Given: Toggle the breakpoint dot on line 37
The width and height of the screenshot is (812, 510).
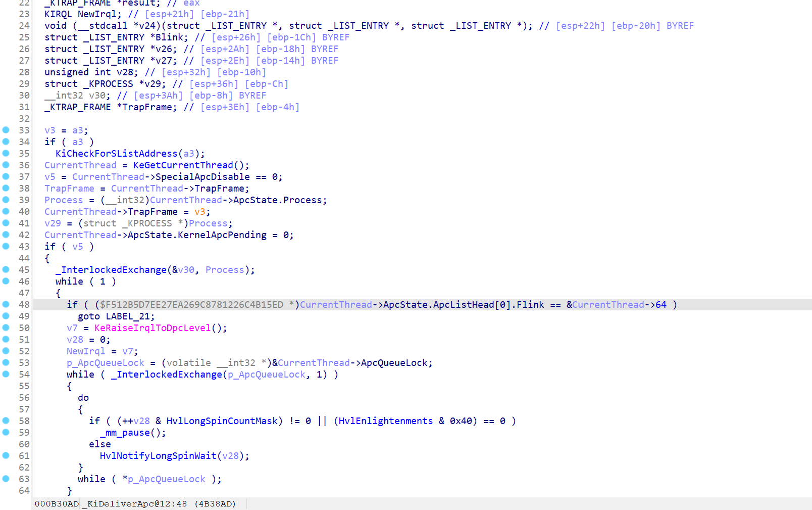Looking at the screenshot, I should tap(6, 176).
